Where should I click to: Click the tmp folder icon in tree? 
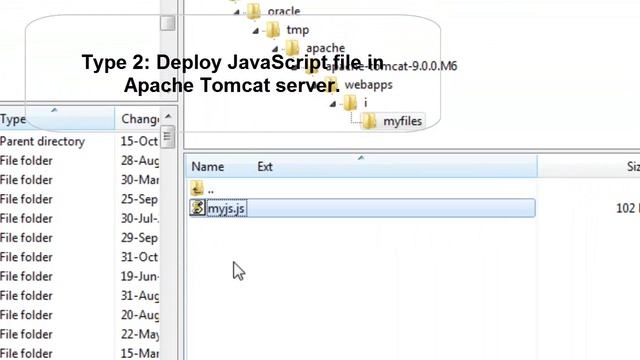[x=273, y=29]
